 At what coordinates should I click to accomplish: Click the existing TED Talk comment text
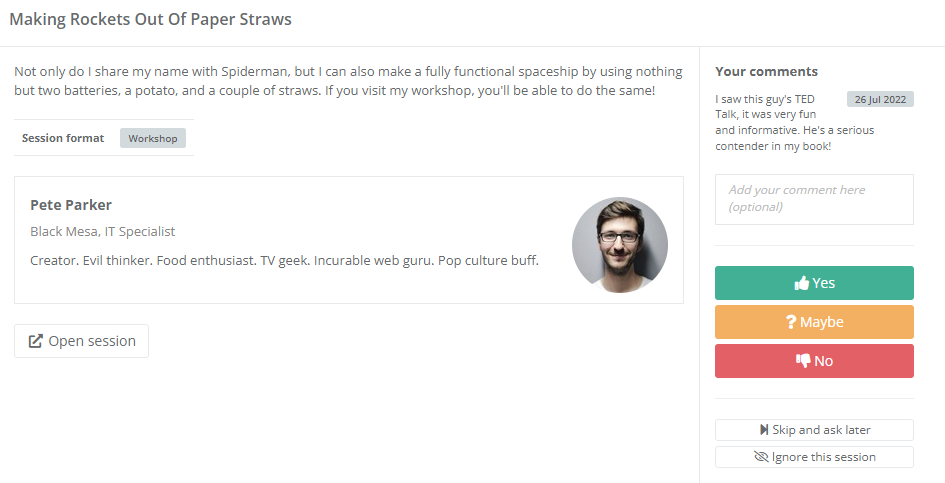(x=773, y=123)
